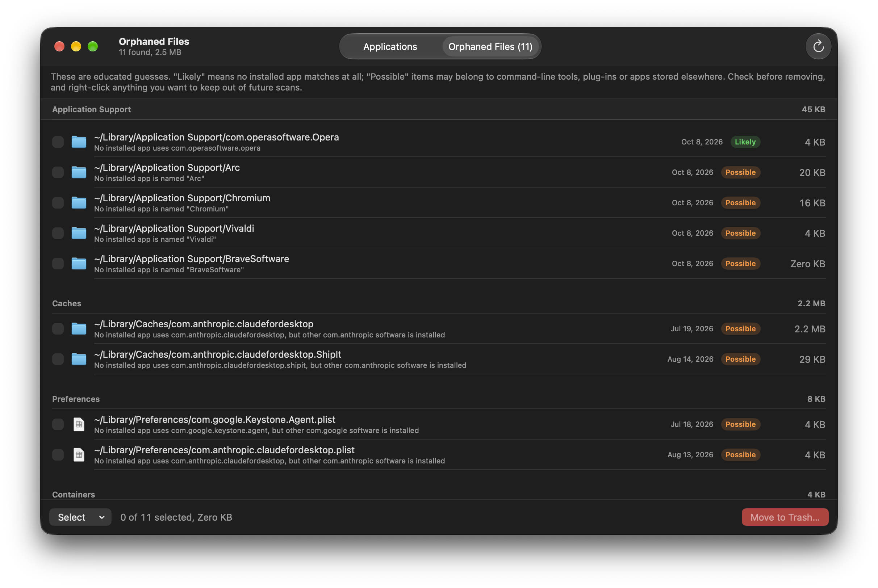Click the BraveSoftware folder icon

(79, 264)
